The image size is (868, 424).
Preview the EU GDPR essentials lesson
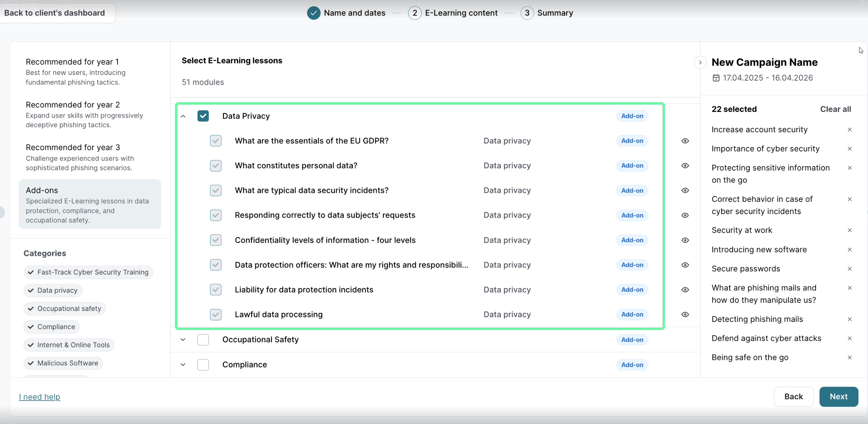pos(685,141)
